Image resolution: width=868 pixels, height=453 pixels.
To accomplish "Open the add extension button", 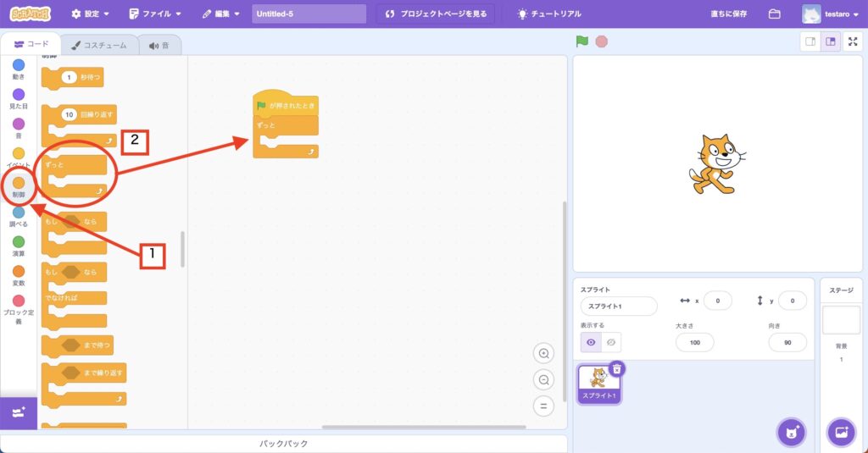I will 19,412.
